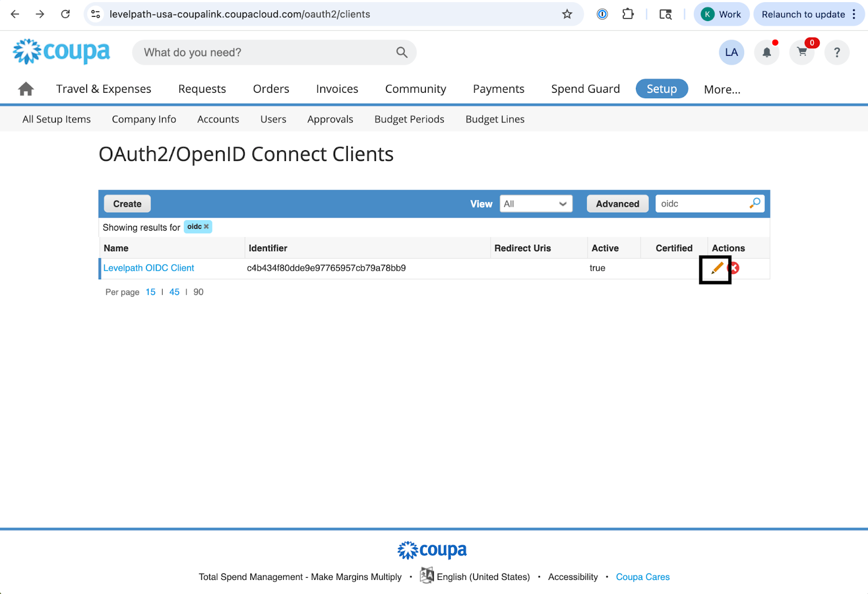
Task: Bookmark this page with the star icon
Action: pos(567,15)
